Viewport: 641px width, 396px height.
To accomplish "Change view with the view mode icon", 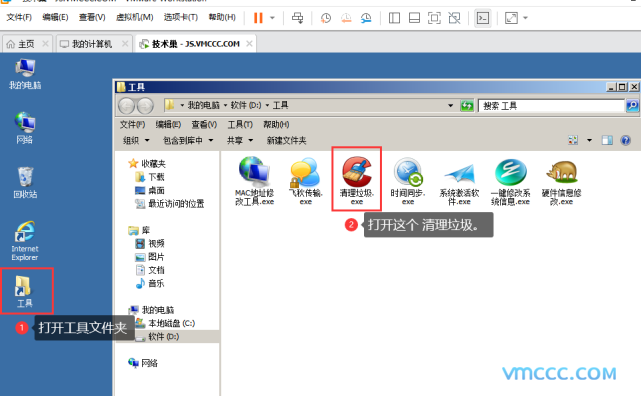I will 573,140.
